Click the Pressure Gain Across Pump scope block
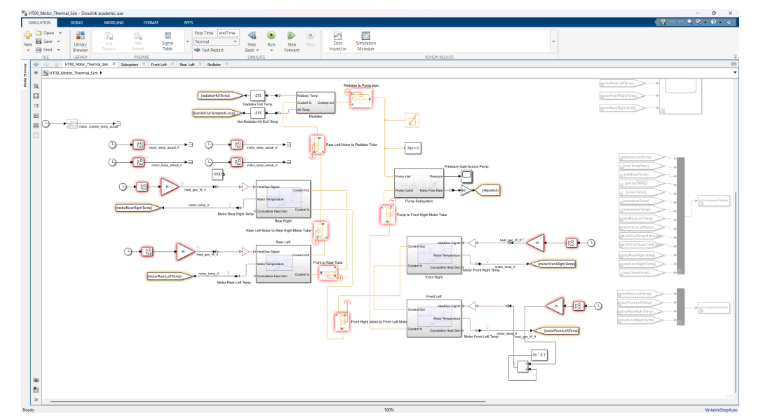 [x=466, y=176]
